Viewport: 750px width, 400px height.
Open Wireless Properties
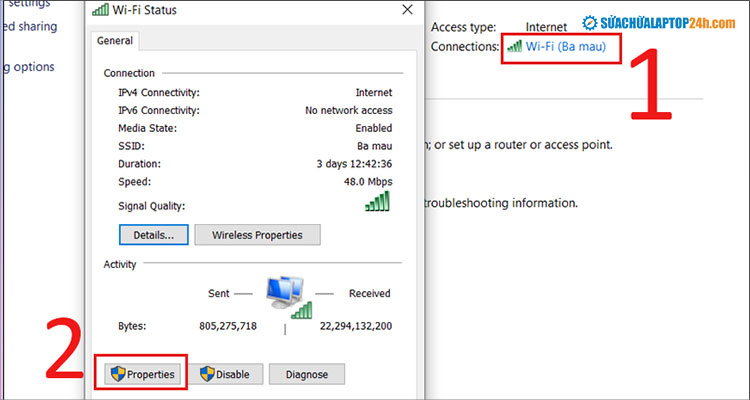click(x=256, y=235)
